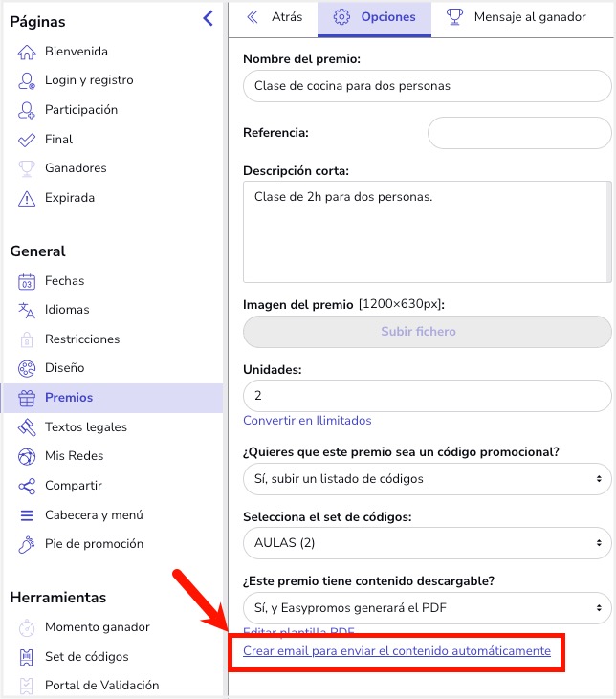This screenshot has height=699, width=616.
Task: Click the Referencia input field
Action: (519, 133)
